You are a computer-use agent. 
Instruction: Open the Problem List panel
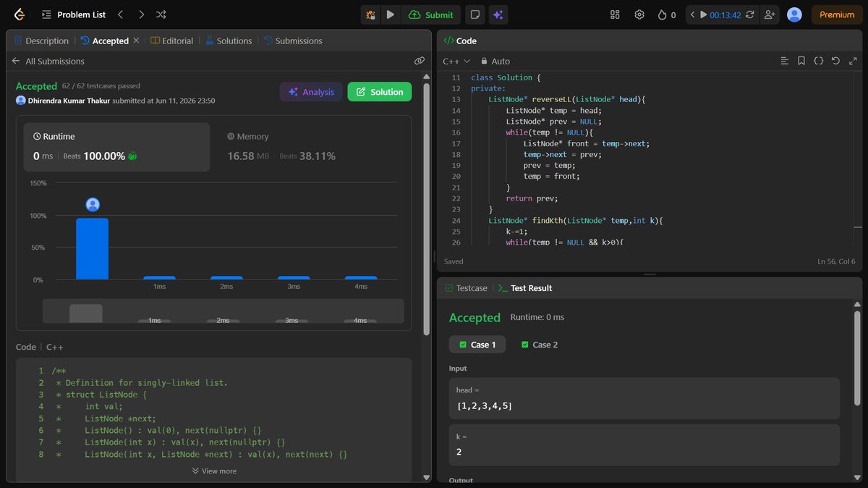(x=74, y=14)
